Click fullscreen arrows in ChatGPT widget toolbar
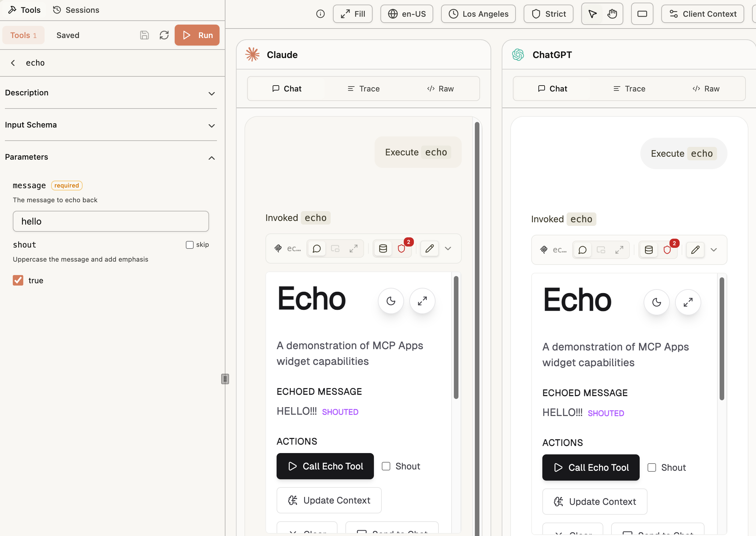The image size is (756, 536). point(619,250)
